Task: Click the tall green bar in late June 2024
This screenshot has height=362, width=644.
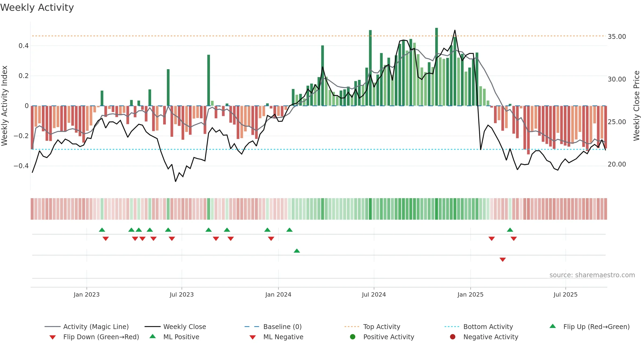Action: (x=370, y=68)
